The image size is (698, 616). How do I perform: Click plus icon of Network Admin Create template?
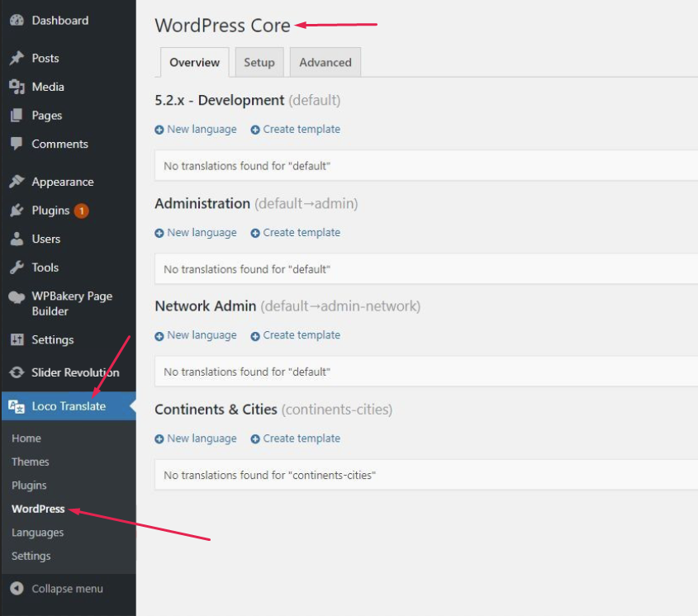pos(255,336)
